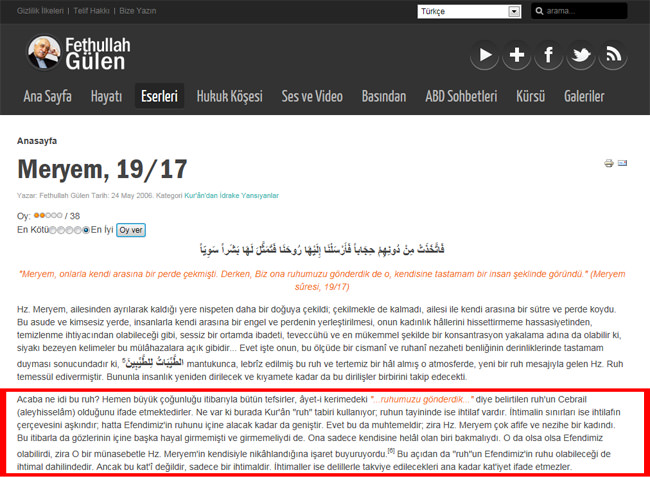Image resolution: width=650 pixels, height=477 pixels.
Task: Open the Ses ve Video menu
Action: (310, 97)
